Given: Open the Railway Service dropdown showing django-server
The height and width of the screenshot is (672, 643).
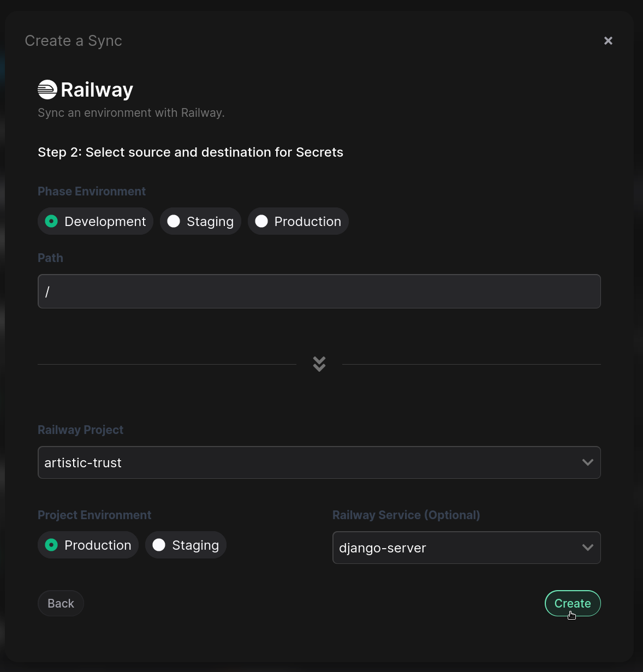Looking at the screenshot, I should pos(466,548).
